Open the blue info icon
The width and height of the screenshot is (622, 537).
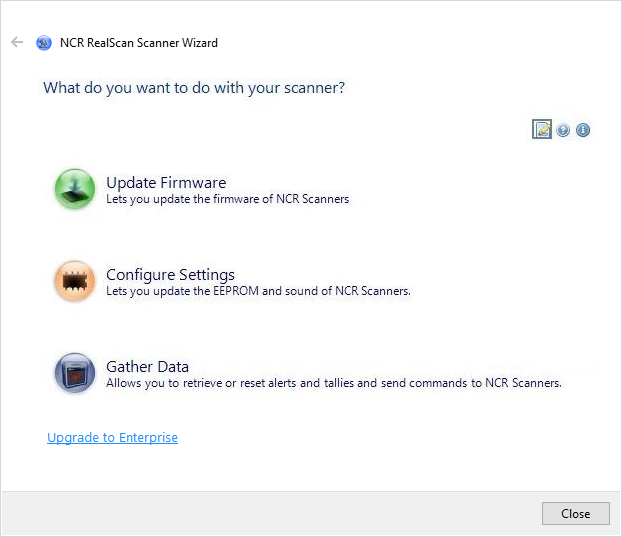pos(583,130)
